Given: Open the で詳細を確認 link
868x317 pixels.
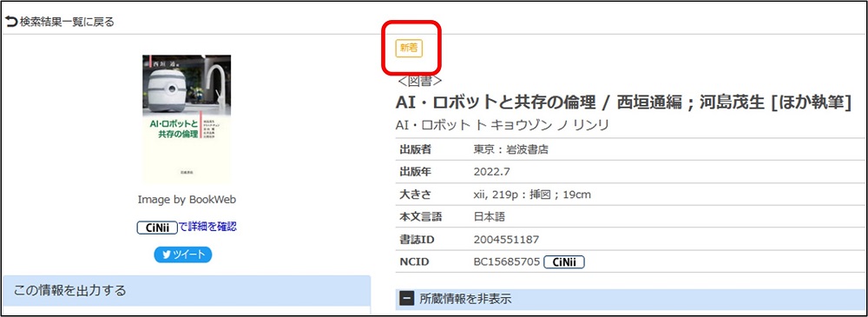Looking at the screenshot, I should click(x=207, y=227).
